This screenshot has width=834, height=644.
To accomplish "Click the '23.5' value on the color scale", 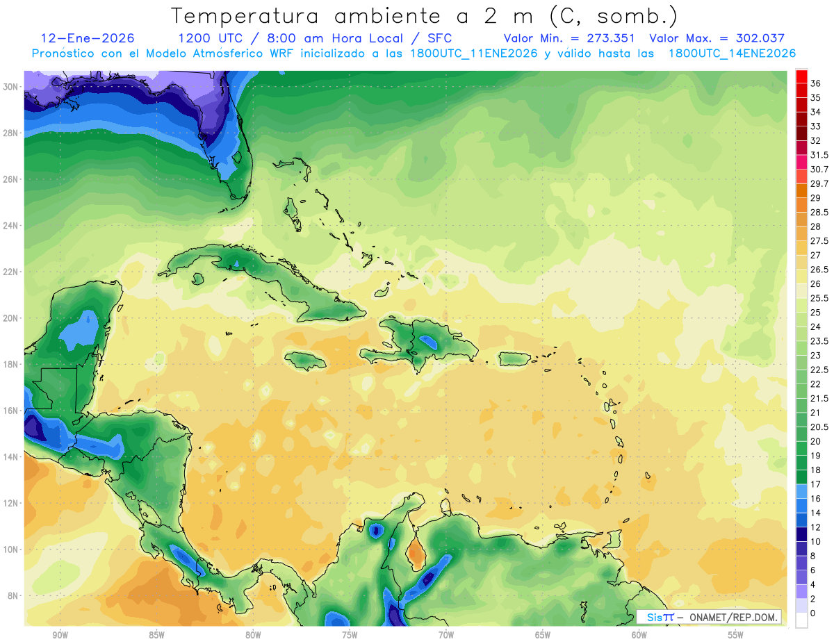I will pos(819,341).
